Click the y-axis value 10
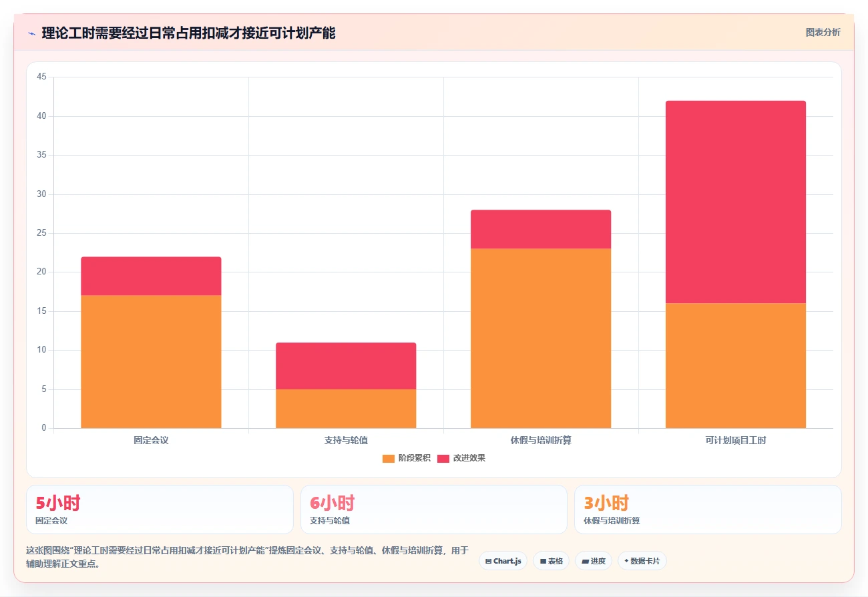Screen dimensions: 868x597 [41, 350]
